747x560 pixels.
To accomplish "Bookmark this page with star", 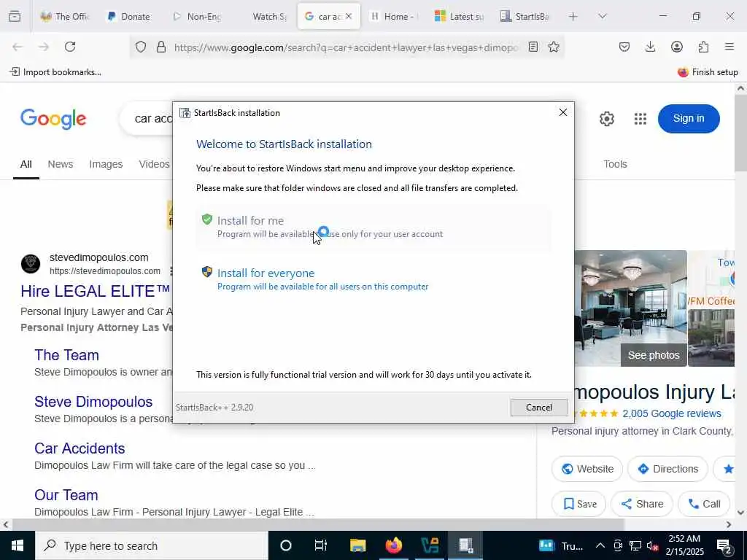I will 554,47.
